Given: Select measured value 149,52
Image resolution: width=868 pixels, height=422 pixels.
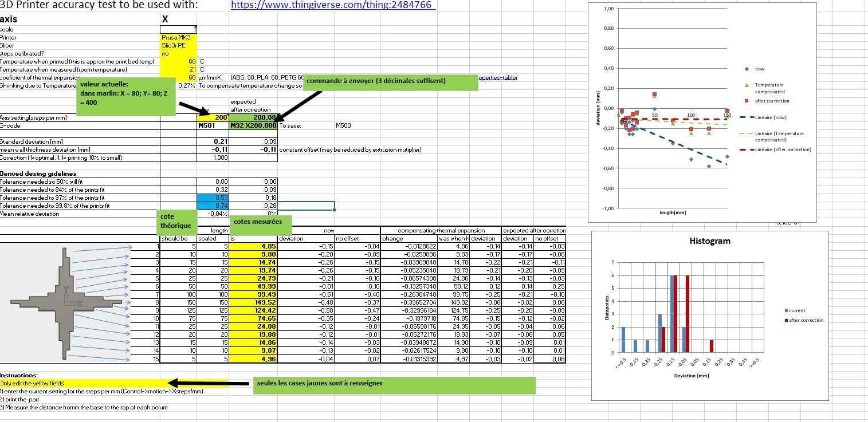Looking at the screenshot, I should coord(253,302).
